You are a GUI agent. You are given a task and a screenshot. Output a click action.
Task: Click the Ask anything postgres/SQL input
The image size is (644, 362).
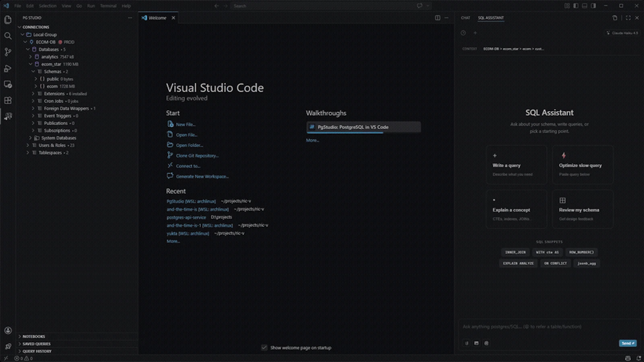pyautogui.click(x=549, y=327)
